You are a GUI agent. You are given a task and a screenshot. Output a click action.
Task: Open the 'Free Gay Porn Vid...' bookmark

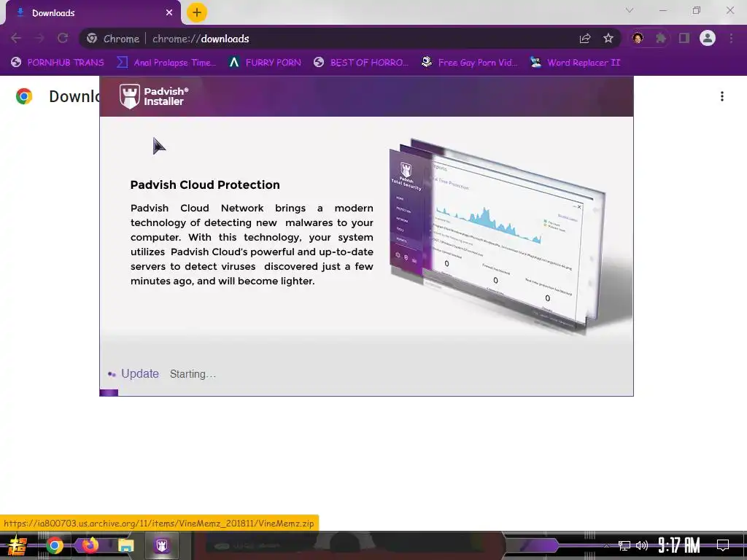[469, 63]
